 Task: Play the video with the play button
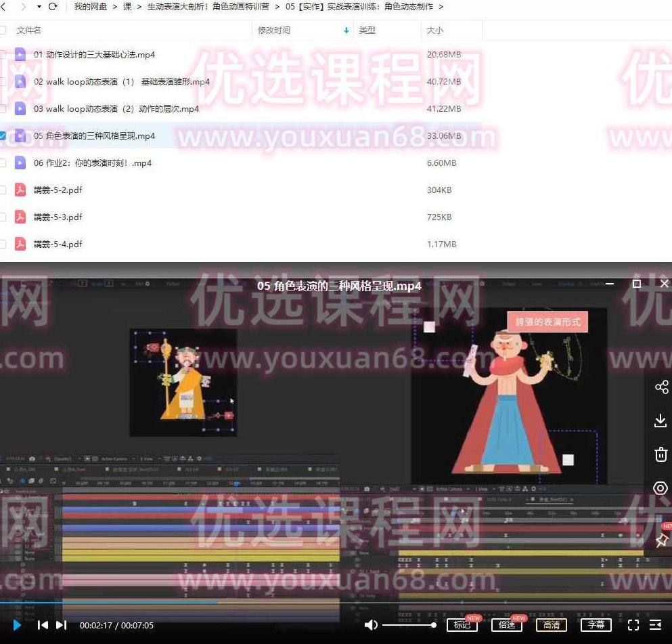(16, 625)
